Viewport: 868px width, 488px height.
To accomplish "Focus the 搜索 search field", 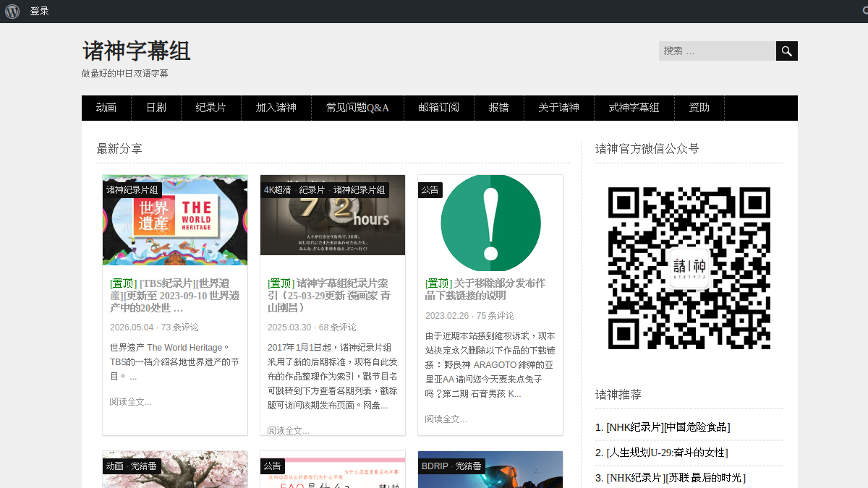I will [x=718, y=51].
